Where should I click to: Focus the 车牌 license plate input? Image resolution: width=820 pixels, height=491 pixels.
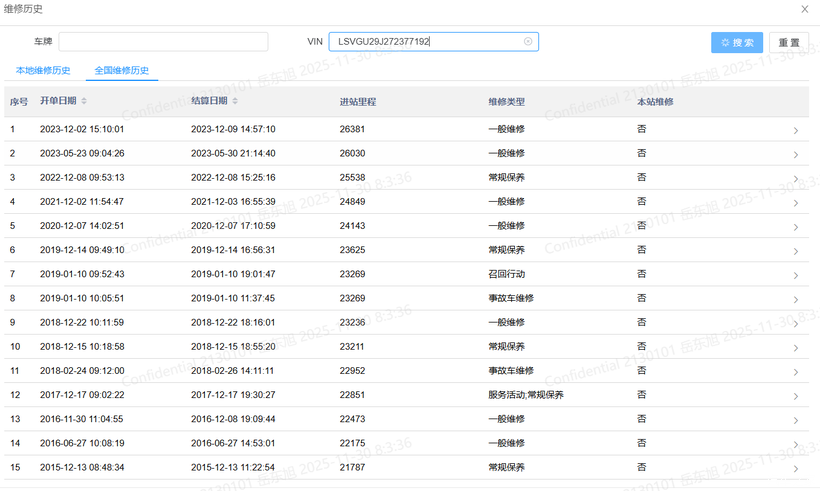pyautogui.click(x=163, y=42)
